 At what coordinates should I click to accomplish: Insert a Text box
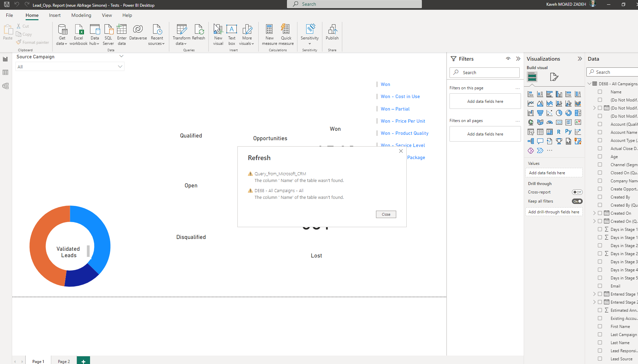(x=232, y=35)
